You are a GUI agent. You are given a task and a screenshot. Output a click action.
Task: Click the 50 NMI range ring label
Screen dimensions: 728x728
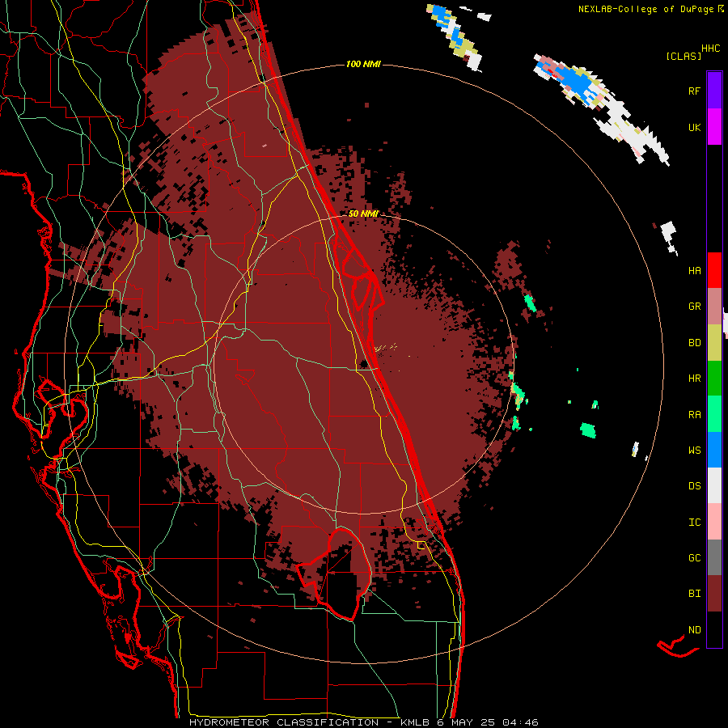(363, 214)
